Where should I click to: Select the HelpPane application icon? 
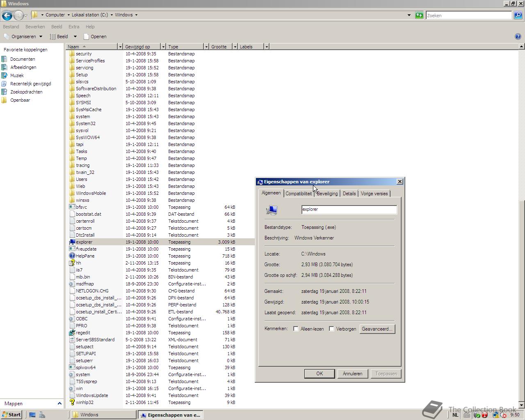click(x=72, y=256)
